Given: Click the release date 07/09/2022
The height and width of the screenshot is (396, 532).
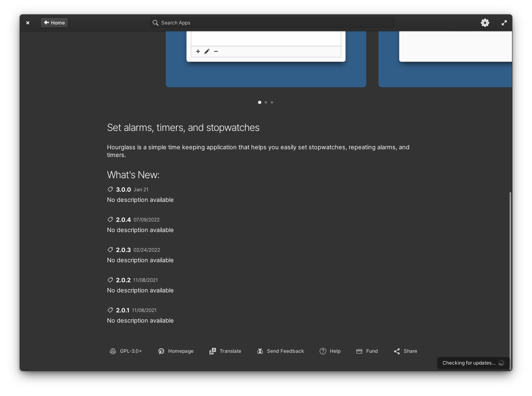Looking at the screenshot, I should coord(147,220).
